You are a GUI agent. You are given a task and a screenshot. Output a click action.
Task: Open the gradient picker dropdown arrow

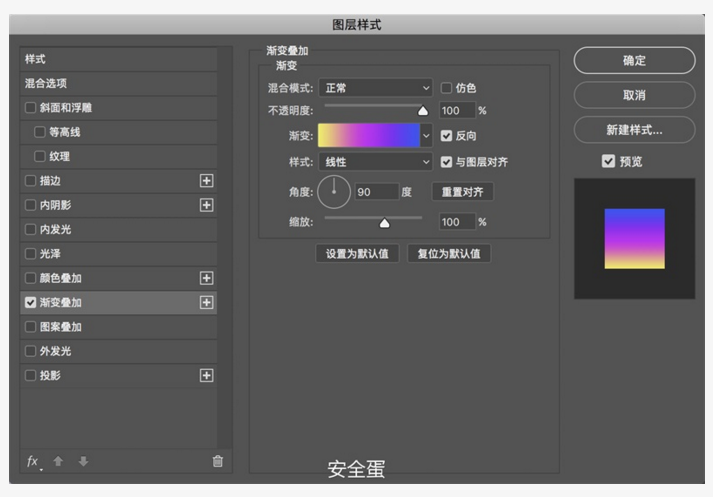pos(426,136)
